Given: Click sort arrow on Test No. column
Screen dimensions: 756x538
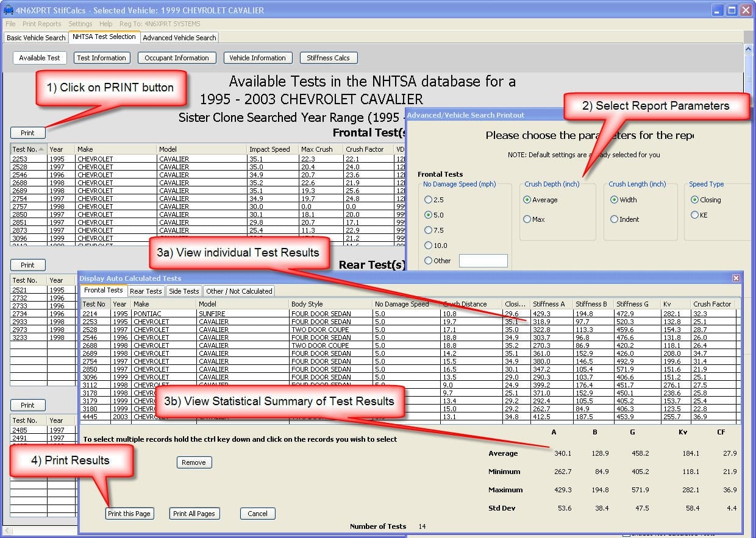Looking at the screenshot, I should [41, 149].
